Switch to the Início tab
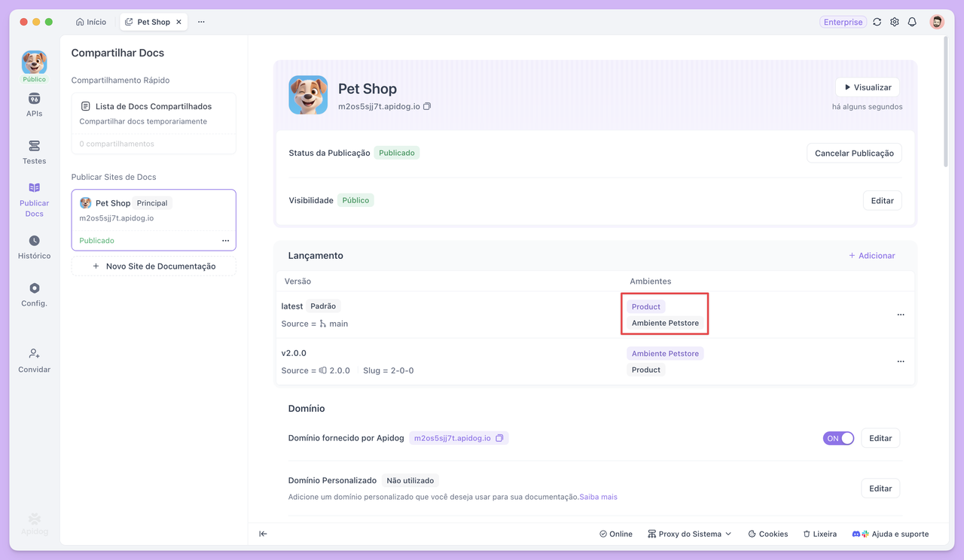The image size is (964, 560). click(91, 22)
